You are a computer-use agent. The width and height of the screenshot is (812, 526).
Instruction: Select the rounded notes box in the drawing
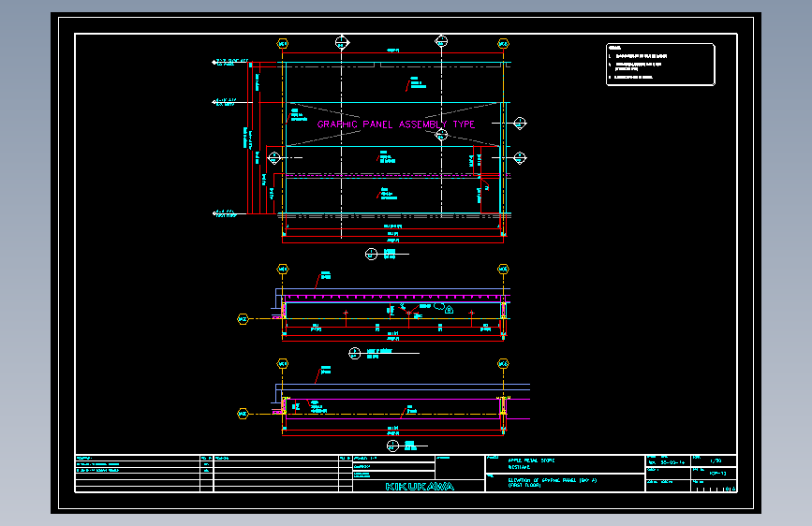point(660,65)
